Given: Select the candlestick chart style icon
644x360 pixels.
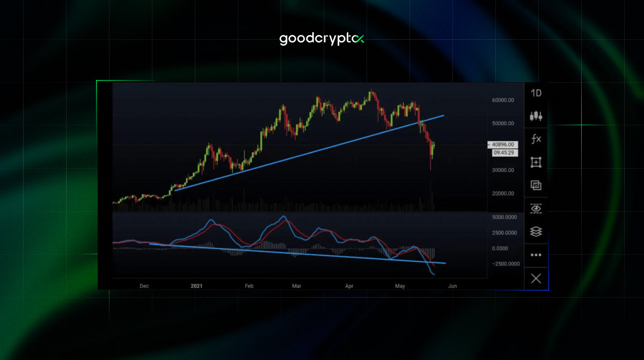Looking at the screenshot, I should tap(536, 116).
